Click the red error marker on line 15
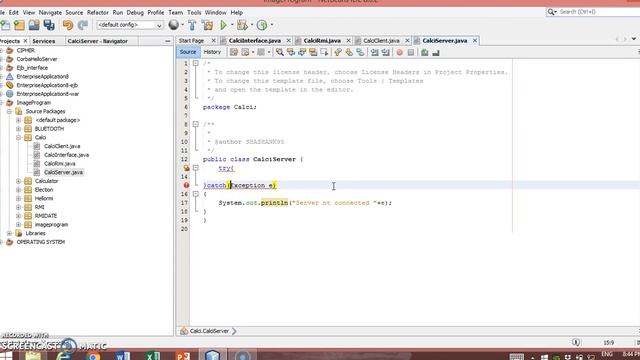 187,185
